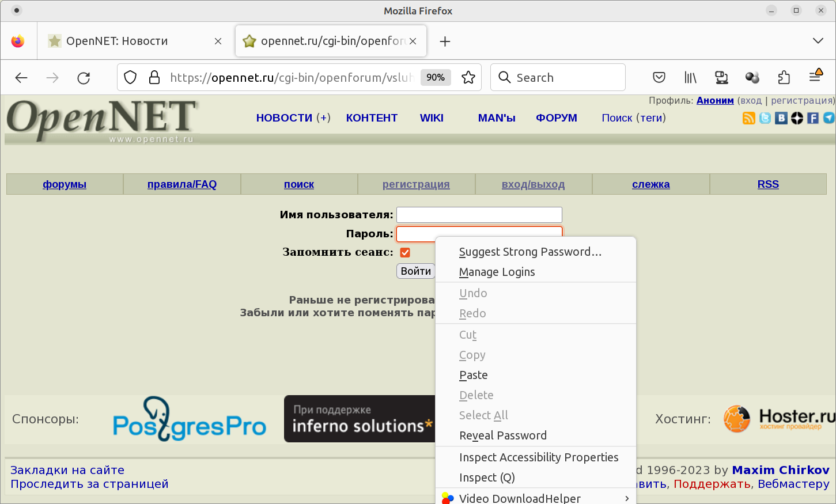This screenshot has width=836, height=504.
Task: Open the Firefox library bookmarks icon
Action: coord(690,77)
